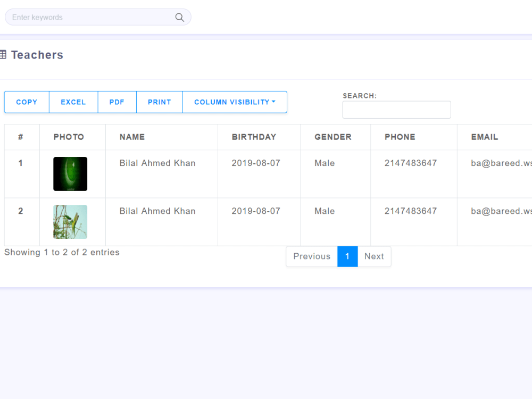532x399 pixels.
Task: Export table using PDF button
Action: pyautogui.click(x=117, y=102)
